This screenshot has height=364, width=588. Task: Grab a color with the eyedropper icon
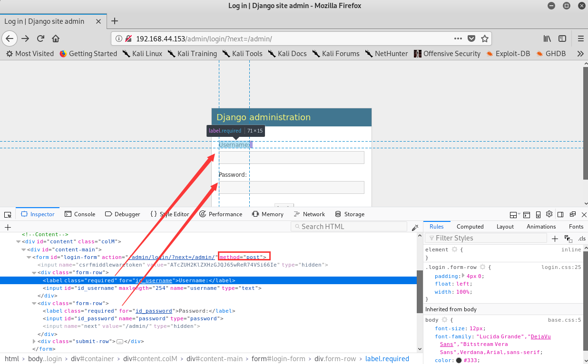[415, 227]
